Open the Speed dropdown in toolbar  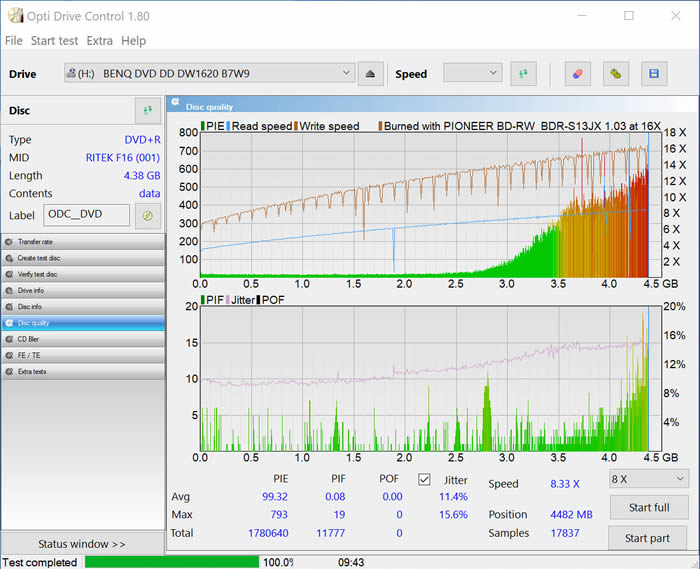pyautogui.click(x=472, y=73)
